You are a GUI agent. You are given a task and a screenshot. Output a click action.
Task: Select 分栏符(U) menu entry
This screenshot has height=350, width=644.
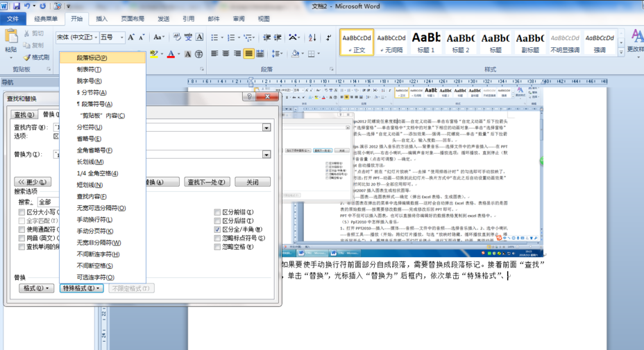[x=103, y=128]
